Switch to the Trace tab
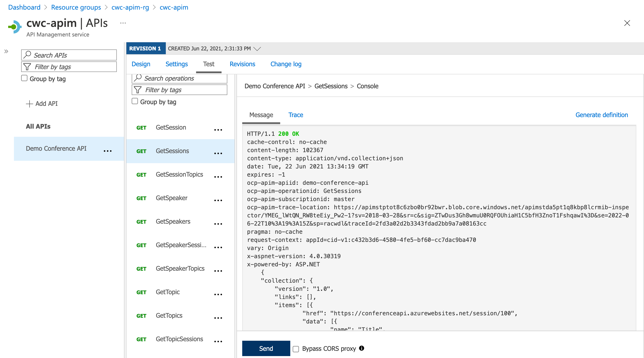The image size is (644, 358). [x=296, y=115]
